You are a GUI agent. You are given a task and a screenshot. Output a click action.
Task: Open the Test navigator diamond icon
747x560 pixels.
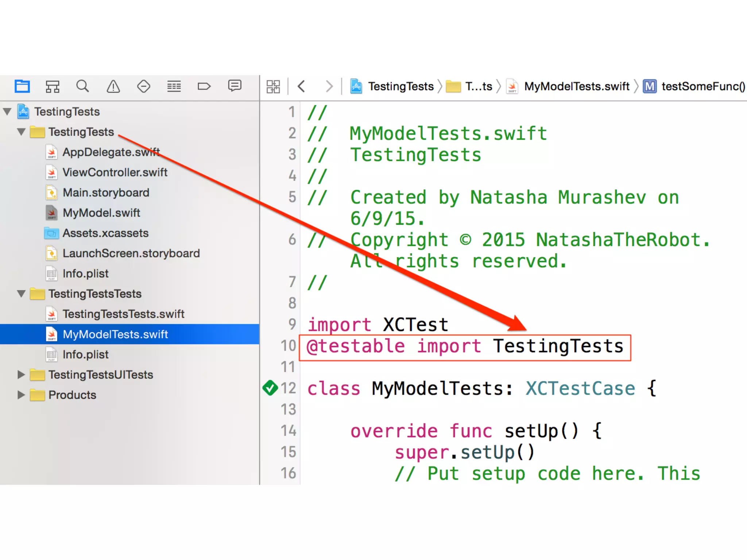[x=143, y=86]
